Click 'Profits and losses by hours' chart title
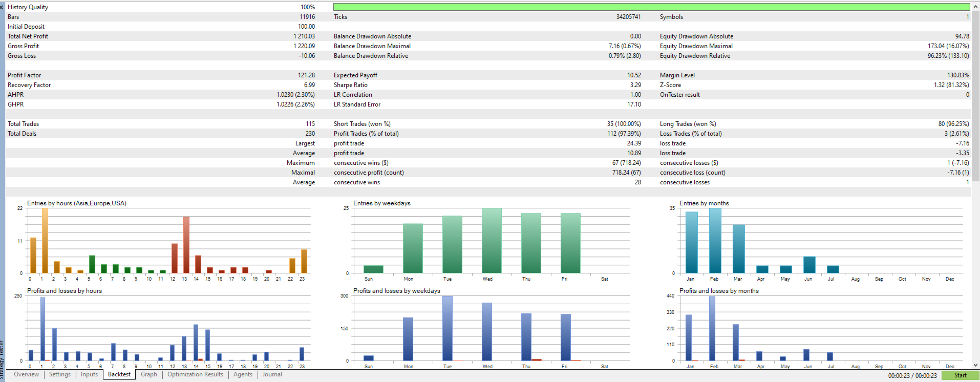Screen dimensions: 980x382 tap(65, 291)
